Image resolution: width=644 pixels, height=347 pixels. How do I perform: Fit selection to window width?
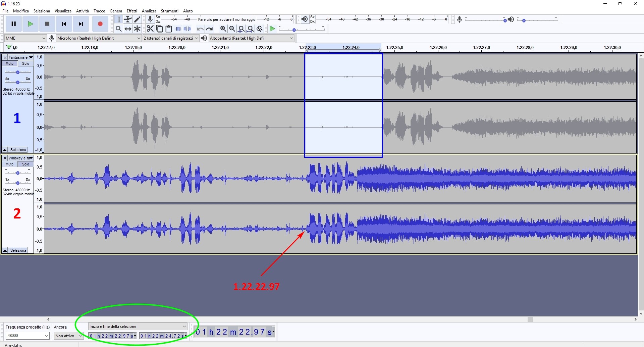click(x=241, y=29)
